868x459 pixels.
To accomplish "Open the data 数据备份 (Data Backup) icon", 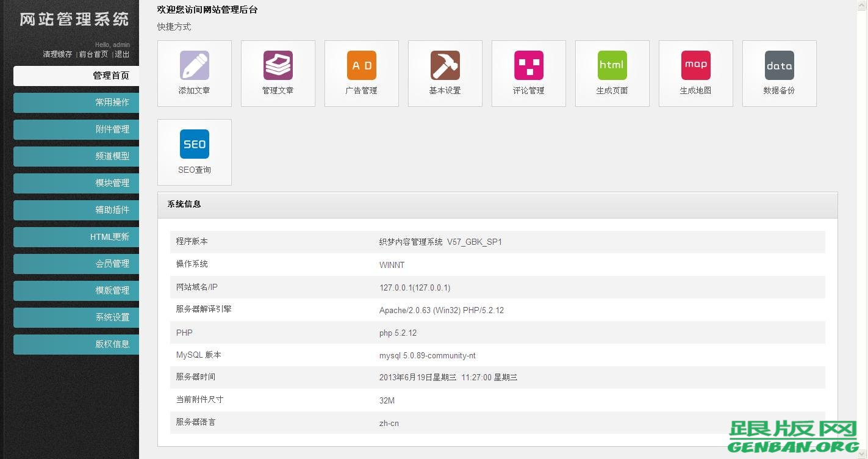I will point(779,73).
